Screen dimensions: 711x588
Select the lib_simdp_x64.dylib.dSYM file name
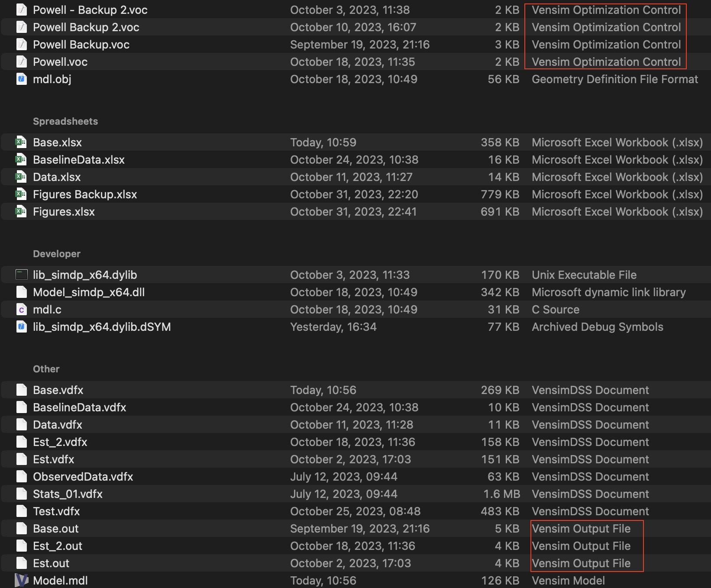102,327
